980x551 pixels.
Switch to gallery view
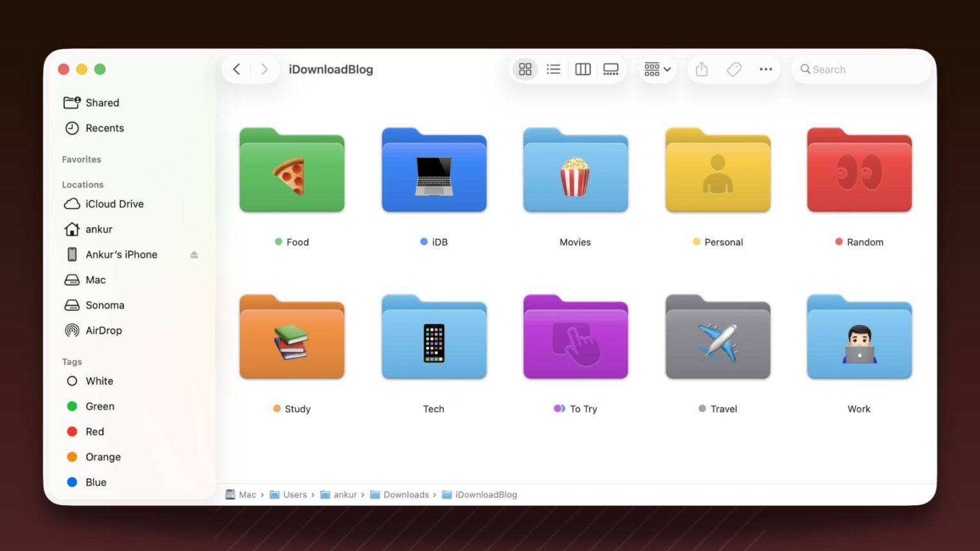[611, 69]
